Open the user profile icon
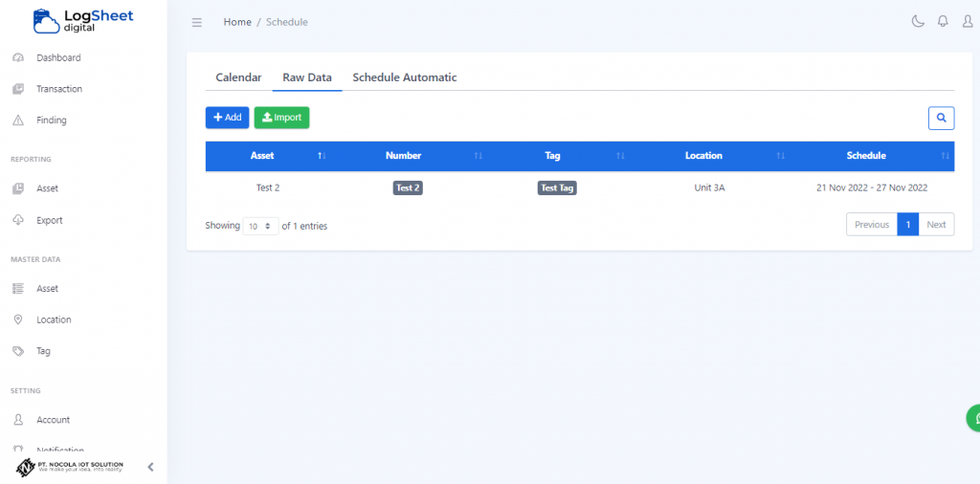 968,22
